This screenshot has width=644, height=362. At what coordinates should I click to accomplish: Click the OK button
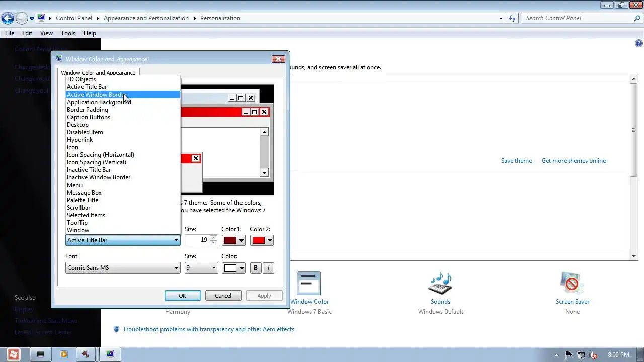pos(183,296)
